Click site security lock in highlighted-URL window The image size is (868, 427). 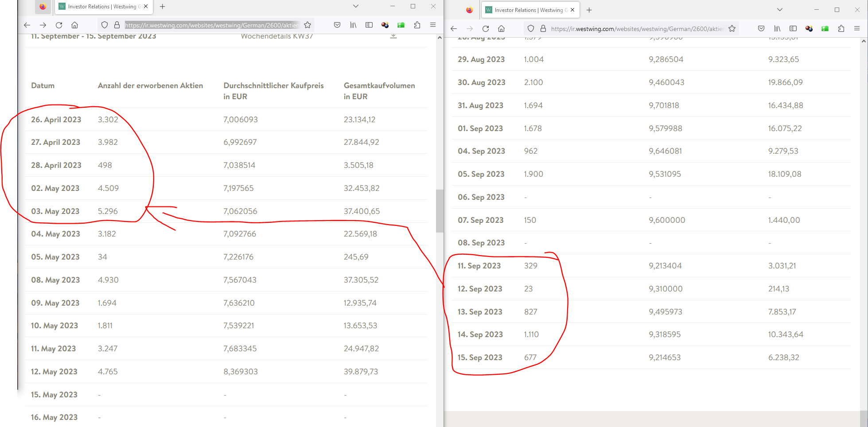pyautogui.click(x=117, y=25)
